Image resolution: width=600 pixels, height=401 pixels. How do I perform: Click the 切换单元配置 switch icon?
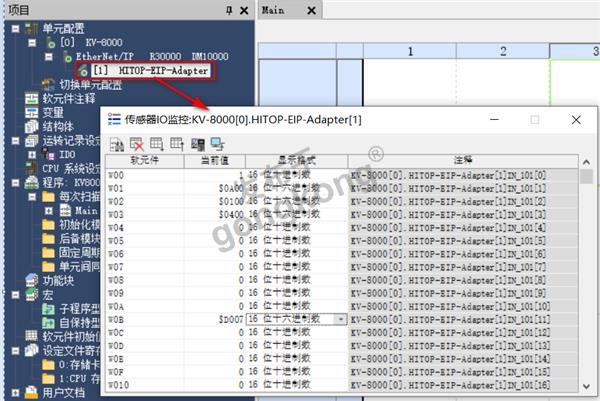click(x=48, y=84)
